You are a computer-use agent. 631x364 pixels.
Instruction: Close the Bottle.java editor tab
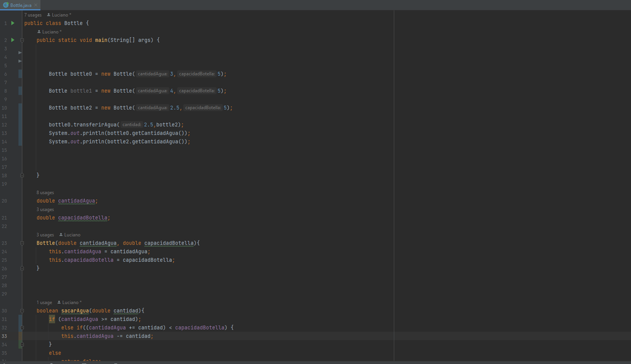pos(36,5)
